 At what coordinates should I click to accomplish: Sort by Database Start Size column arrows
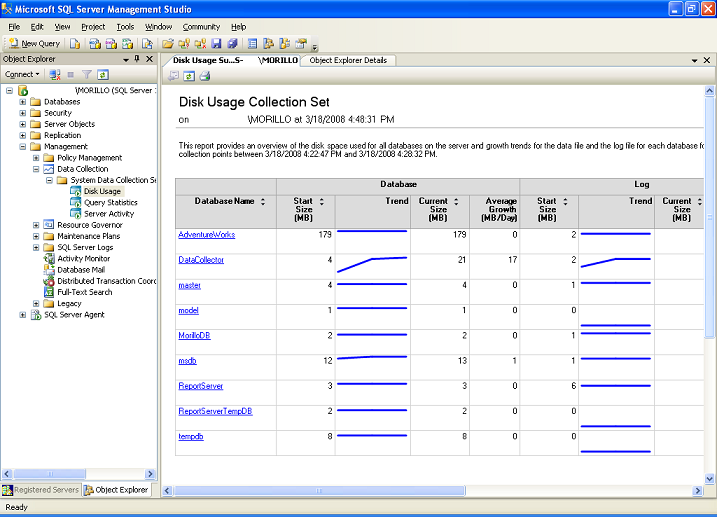tap(321, 202)
